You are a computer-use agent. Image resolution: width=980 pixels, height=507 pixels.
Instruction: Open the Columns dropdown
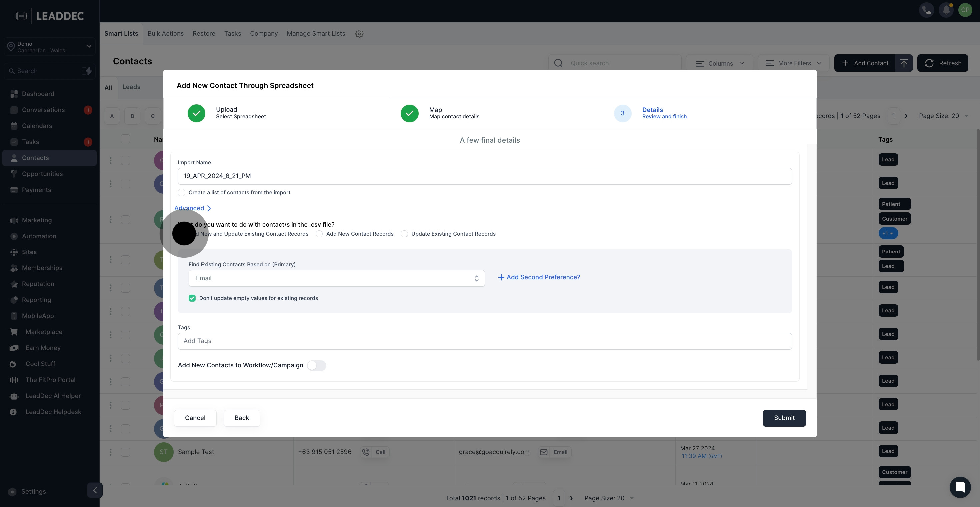click(x=719, y=63)
